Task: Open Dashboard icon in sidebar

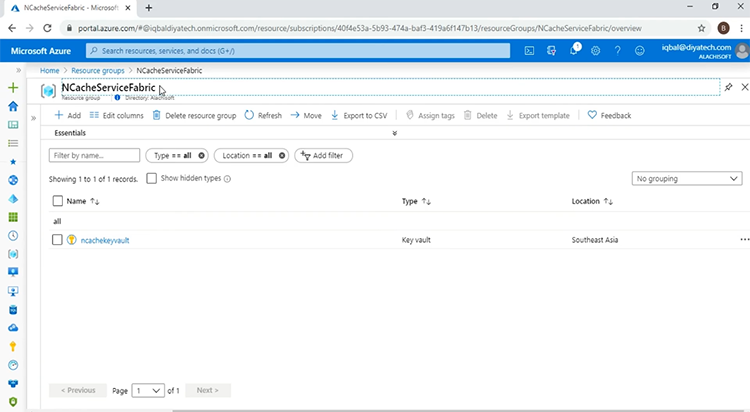Action: coord(13,125)
